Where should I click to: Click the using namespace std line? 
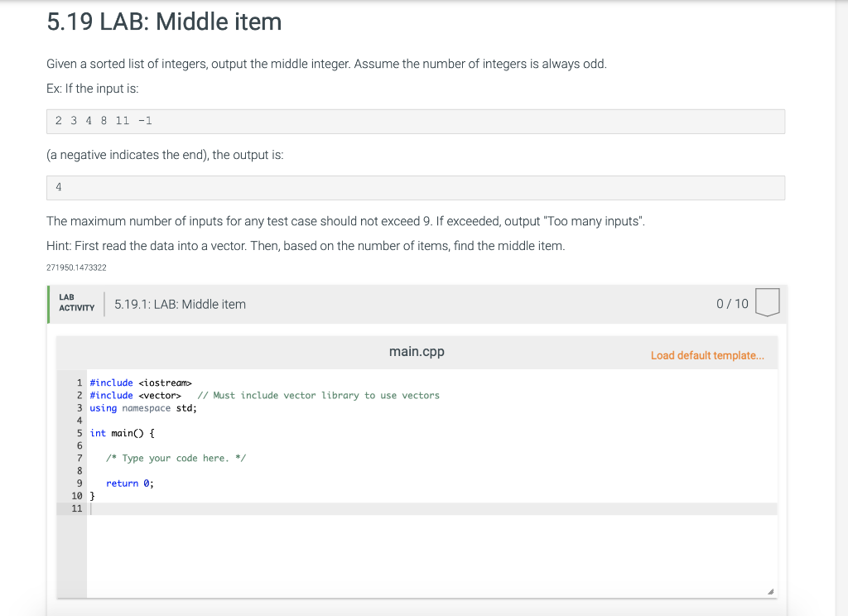[142, 408]
